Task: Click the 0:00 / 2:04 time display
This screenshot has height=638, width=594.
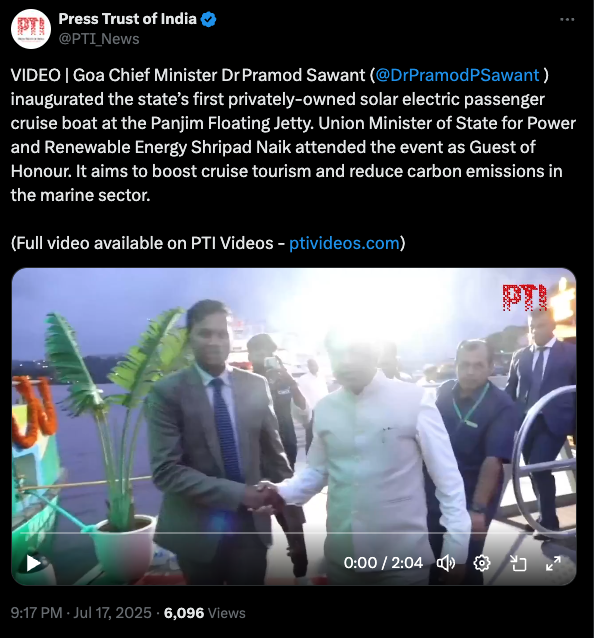Action: click(x=383, y=563)
